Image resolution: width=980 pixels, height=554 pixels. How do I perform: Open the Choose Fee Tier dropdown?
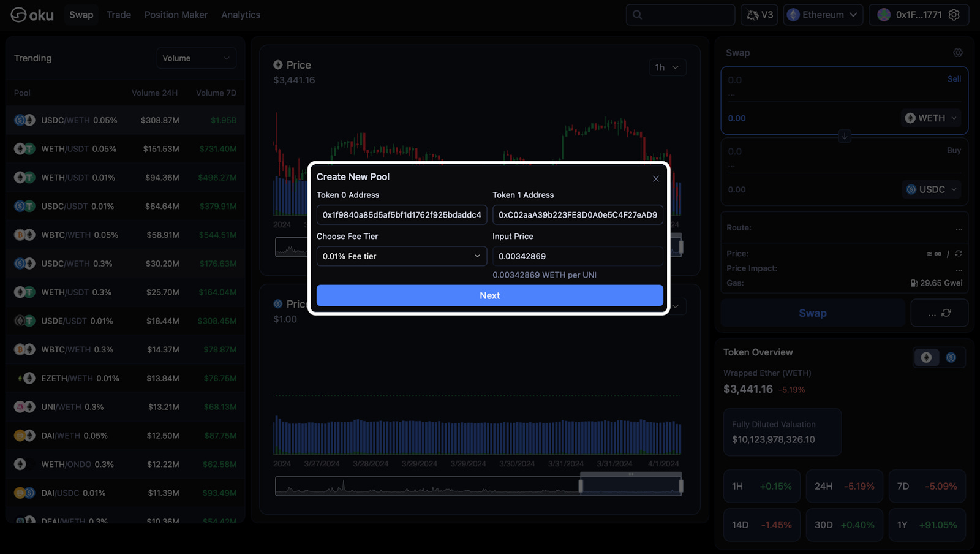(x=401, y=256)
